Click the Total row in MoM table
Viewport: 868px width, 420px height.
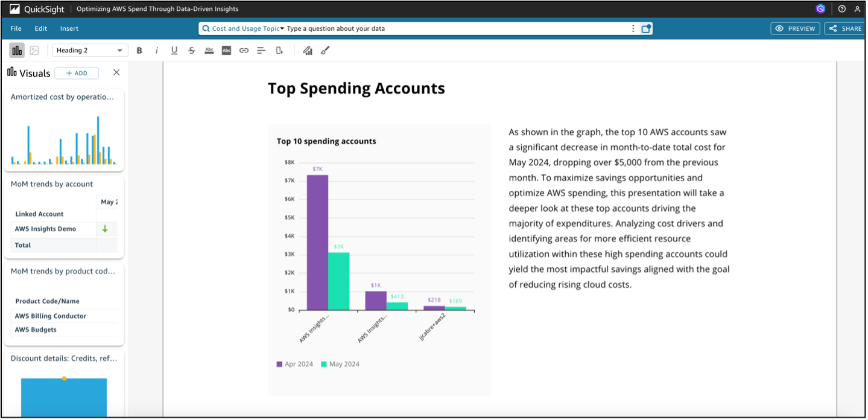64,245
